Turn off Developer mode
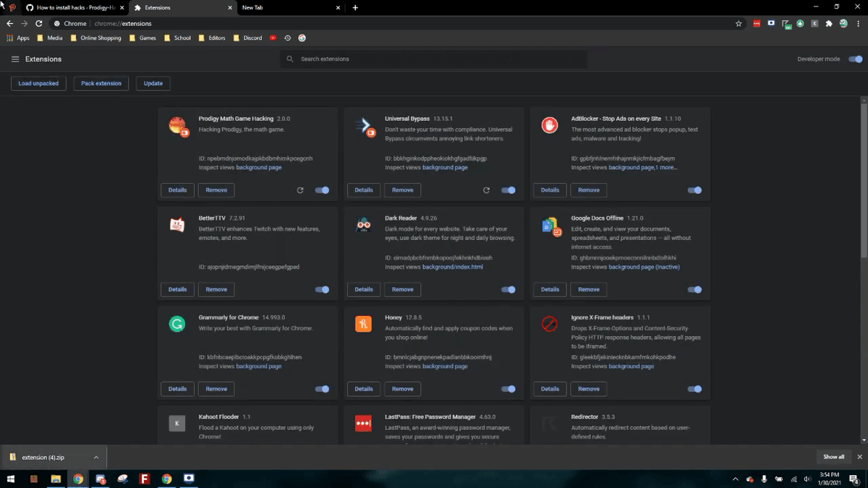 click(x=856, y=59)
